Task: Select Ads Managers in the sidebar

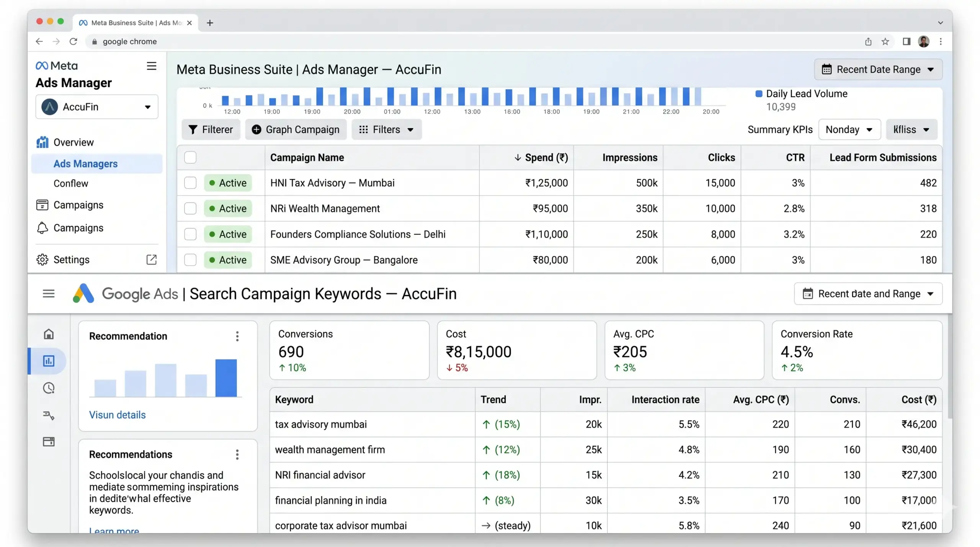Action: tap(97, 163)
